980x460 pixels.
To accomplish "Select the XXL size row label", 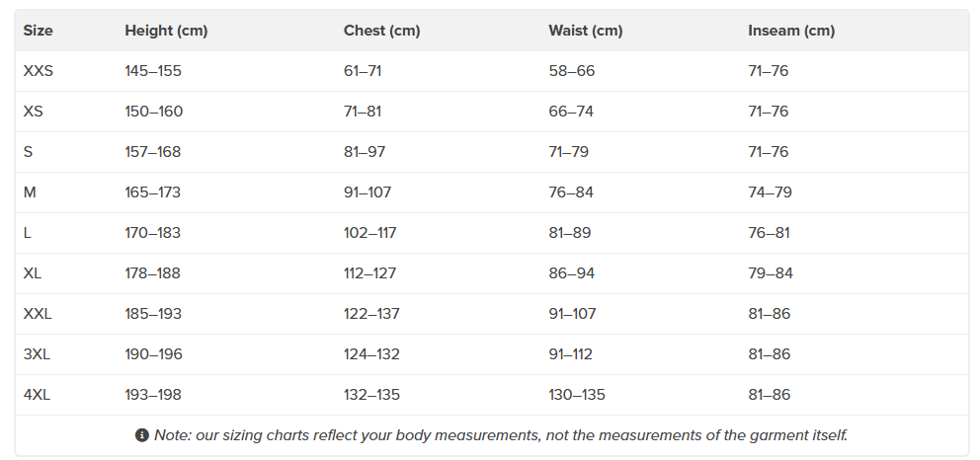I will (x=38, y=314).
